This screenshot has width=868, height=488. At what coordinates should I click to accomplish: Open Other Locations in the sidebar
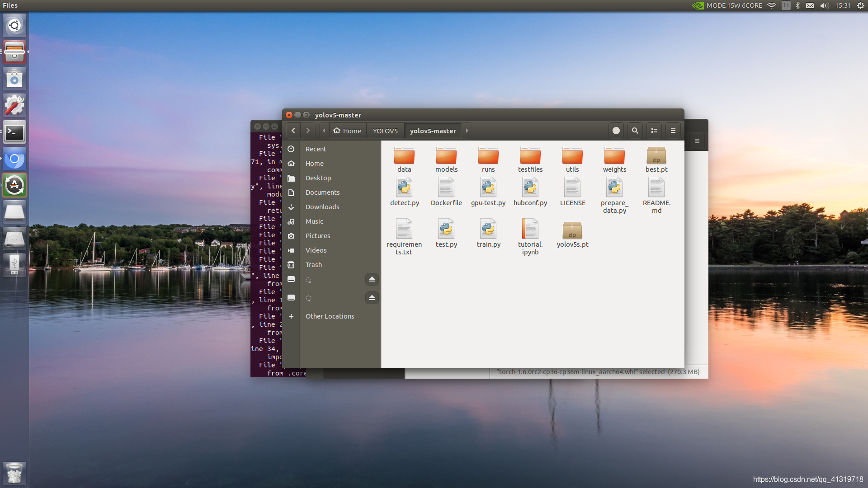tap(330, 316)
